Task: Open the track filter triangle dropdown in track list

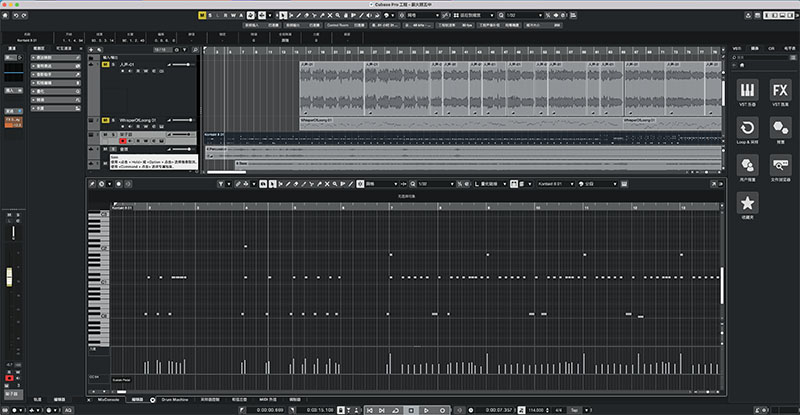Action: coord(185,50)
